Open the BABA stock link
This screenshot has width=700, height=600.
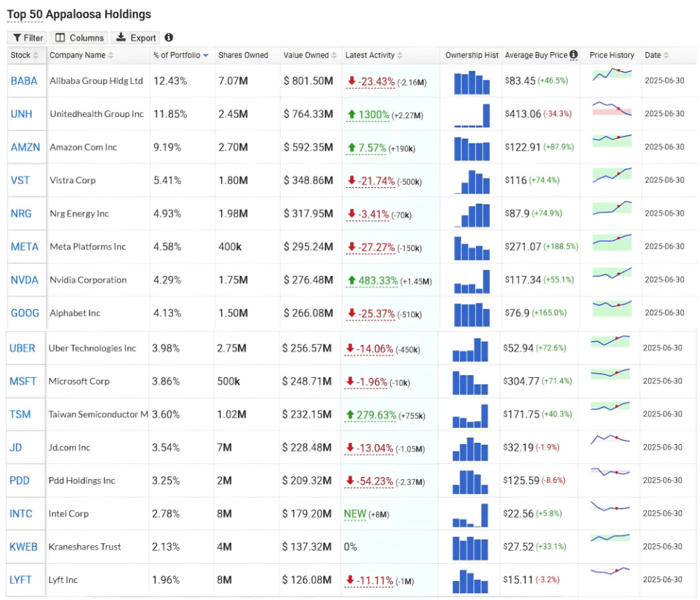click(24, 81)
